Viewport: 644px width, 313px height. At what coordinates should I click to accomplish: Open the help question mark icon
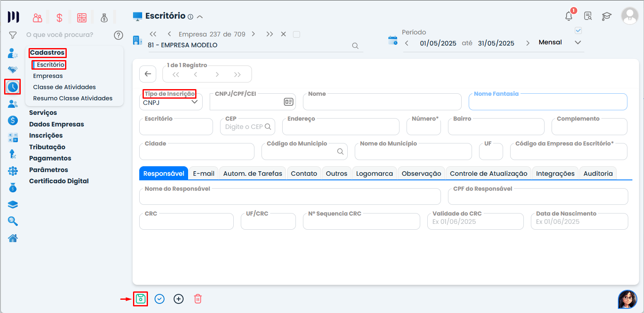pyautogui.click(x=119, y=35)
